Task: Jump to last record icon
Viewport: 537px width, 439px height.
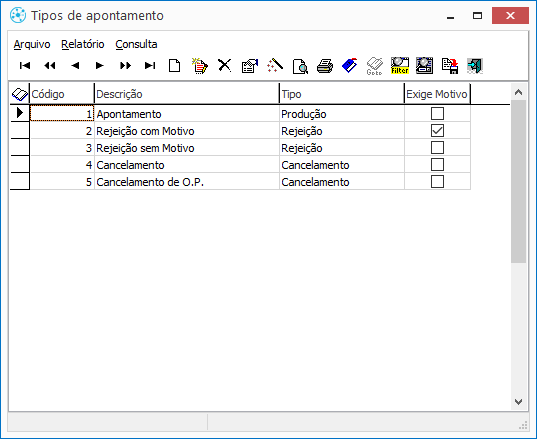Action: [150, 65]
